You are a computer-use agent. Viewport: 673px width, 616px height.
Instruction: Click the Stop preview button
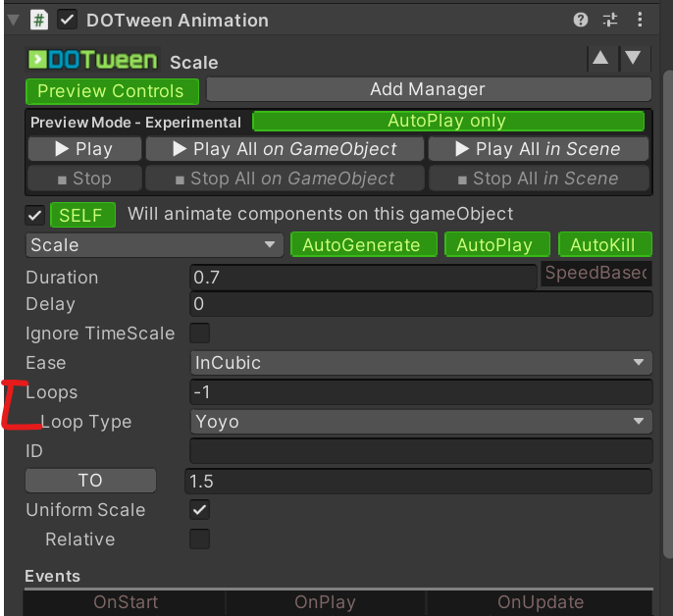click(84, 179)
